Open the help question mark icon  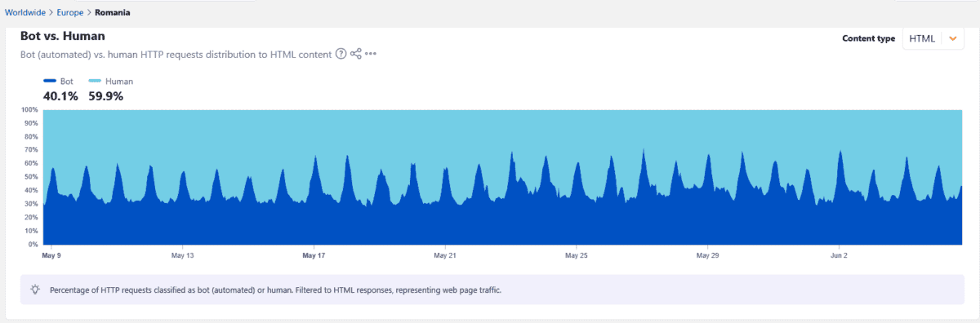tap(341, 54)
